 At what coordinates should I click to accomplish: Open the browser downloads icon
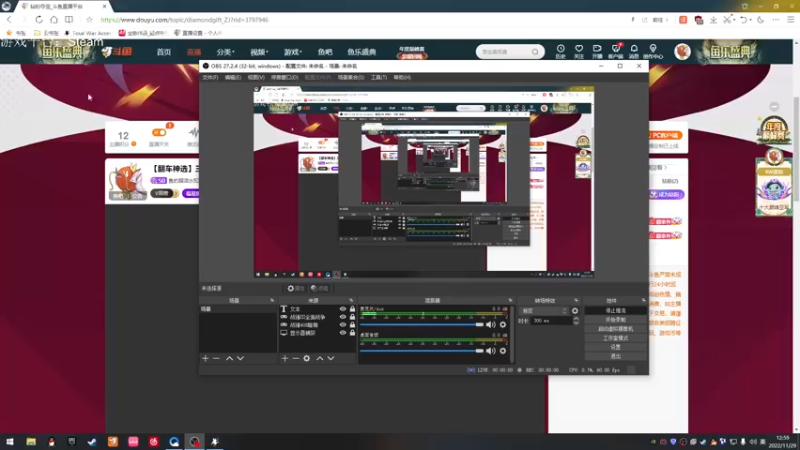[713, 19]
